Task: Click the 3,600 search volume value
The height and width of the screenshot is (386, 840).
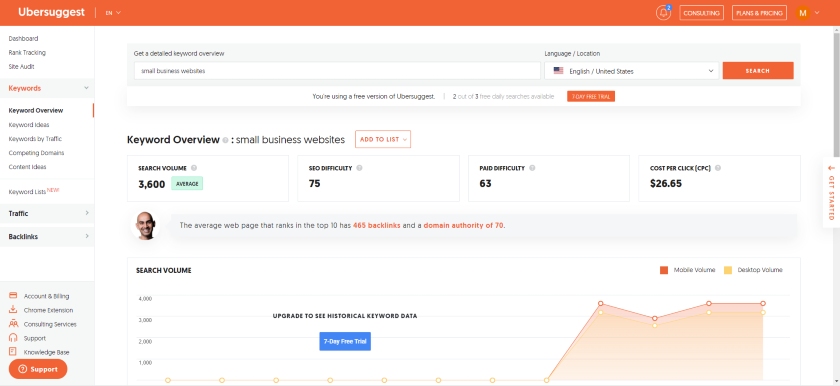Action: (x=152, y=184)
